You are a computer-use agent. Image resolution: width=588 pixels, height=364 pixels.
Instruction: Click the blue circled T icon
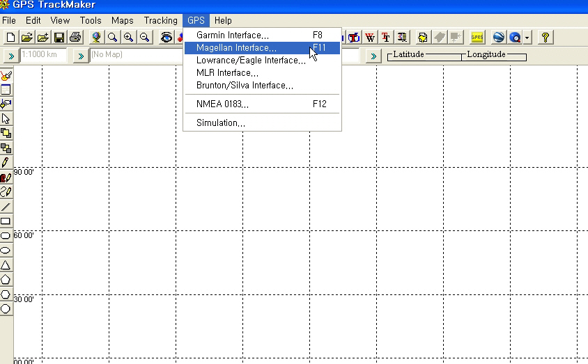click(x=354, y=38)
